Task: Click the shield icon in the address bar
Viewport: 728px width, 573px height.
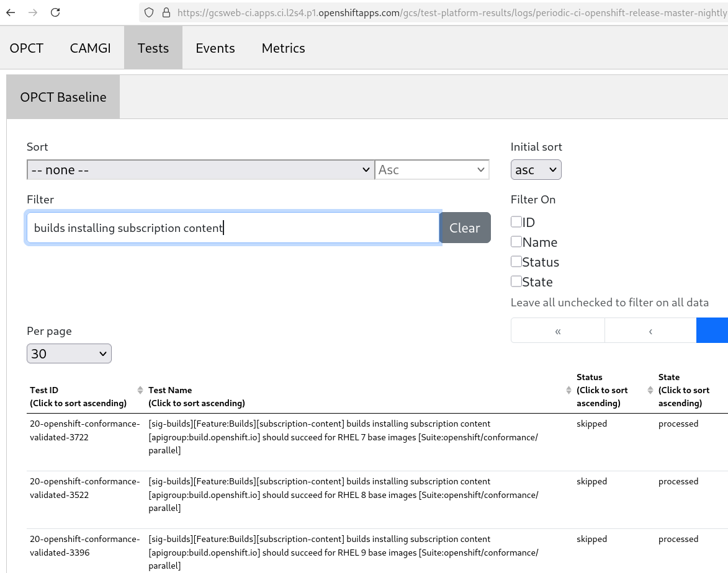Action: [x=148, y=12]
